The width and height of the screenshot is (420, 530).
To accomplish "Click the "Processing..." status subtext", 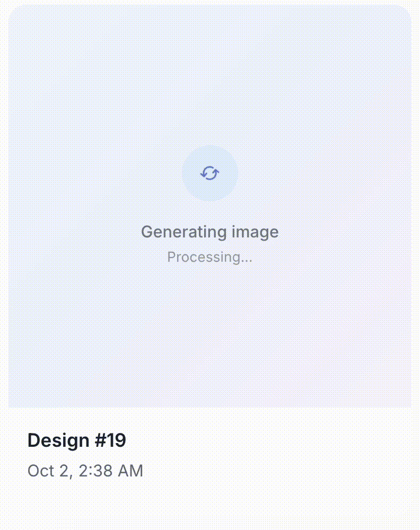I will point(209,257).
